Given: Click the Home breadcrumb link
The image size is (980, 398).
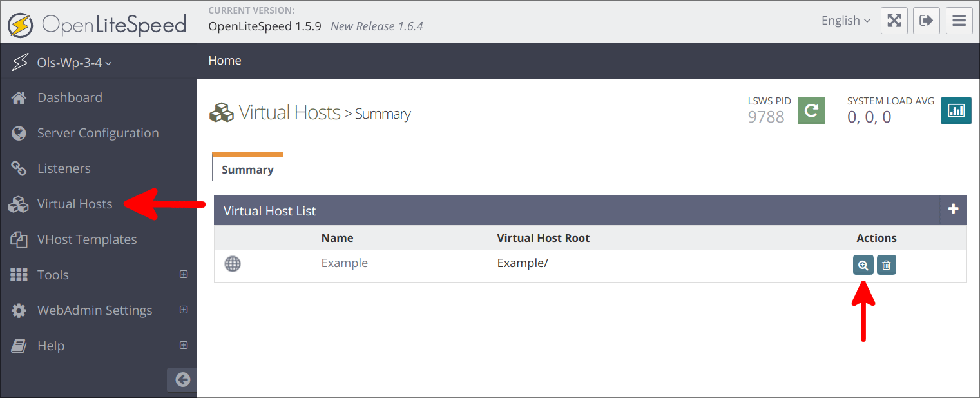Looking at the screenshot, I should point(225,61).
